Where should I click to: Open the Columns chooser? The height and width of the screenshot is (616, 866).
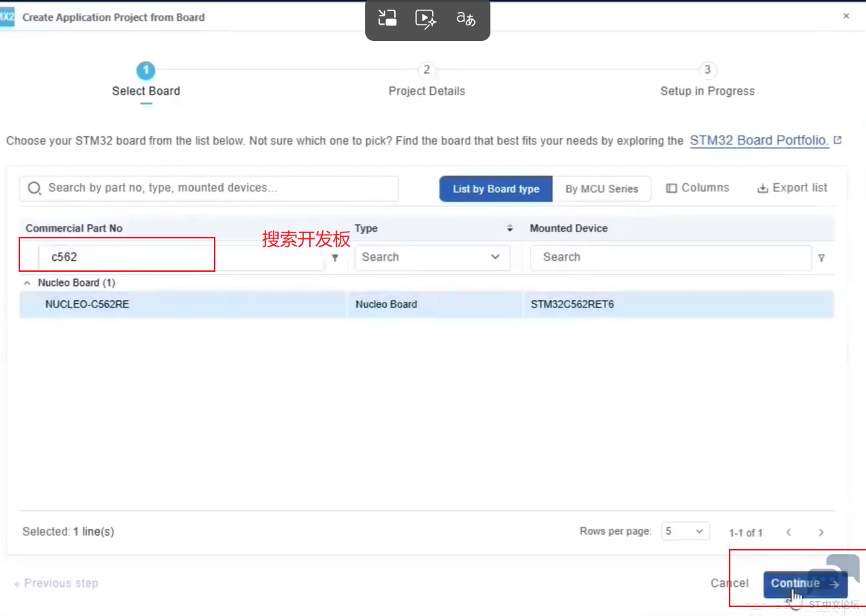click(x=698, y=188)
